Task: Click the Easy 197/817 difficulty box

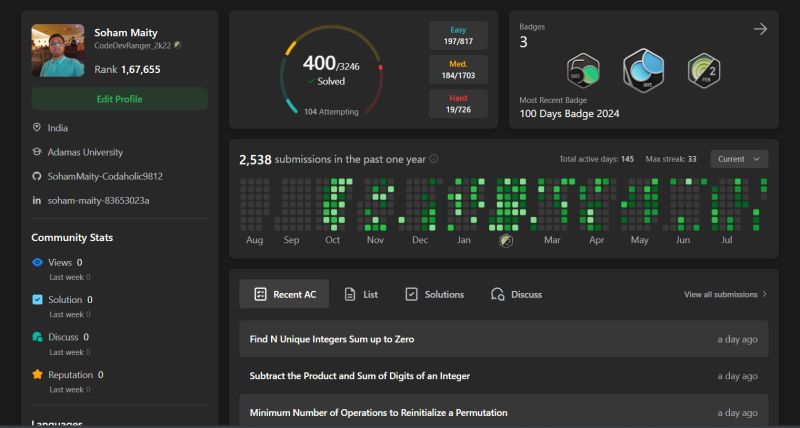Action: (458, 35)
